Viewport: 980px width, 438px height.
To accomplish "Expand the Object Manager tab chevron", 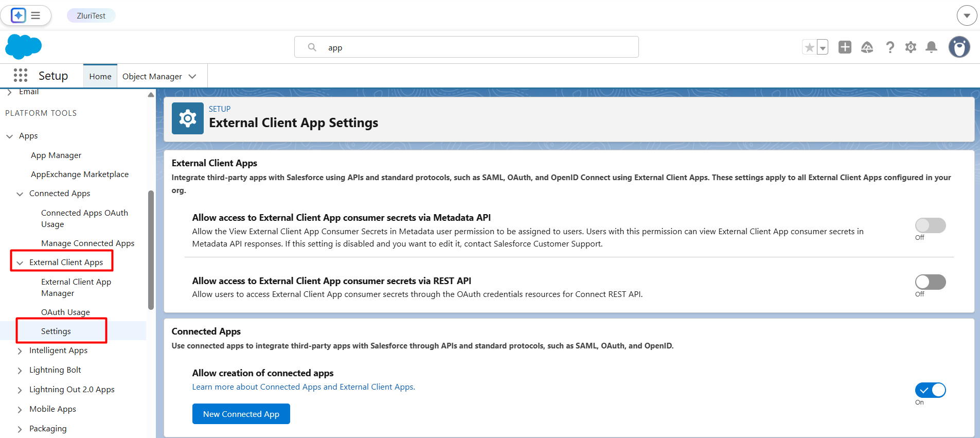I will [x=193, y=76].
